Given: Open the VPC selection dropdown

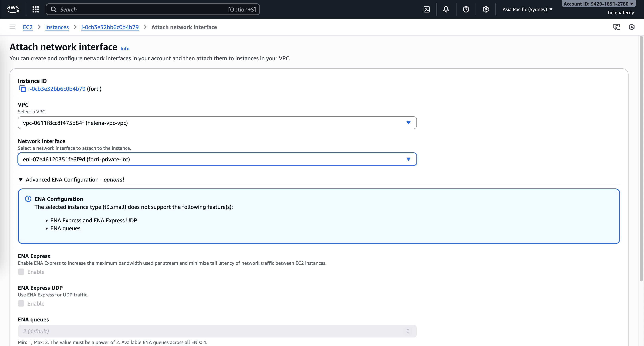Looking at the screenshot, I should [217, 123].
